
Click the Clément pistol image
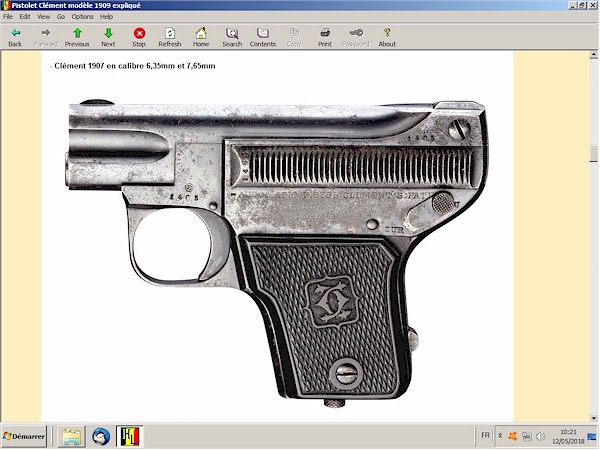pos(277,254)
